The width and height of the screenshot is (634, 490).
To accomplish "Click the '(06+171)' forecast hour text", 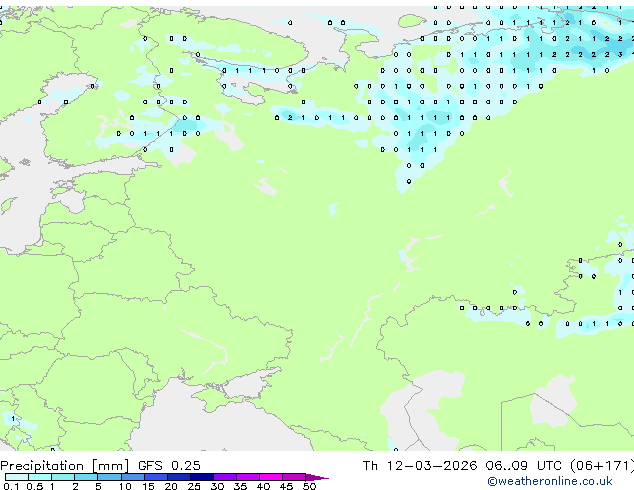I will pyautogui.click(x=602, y=466).
